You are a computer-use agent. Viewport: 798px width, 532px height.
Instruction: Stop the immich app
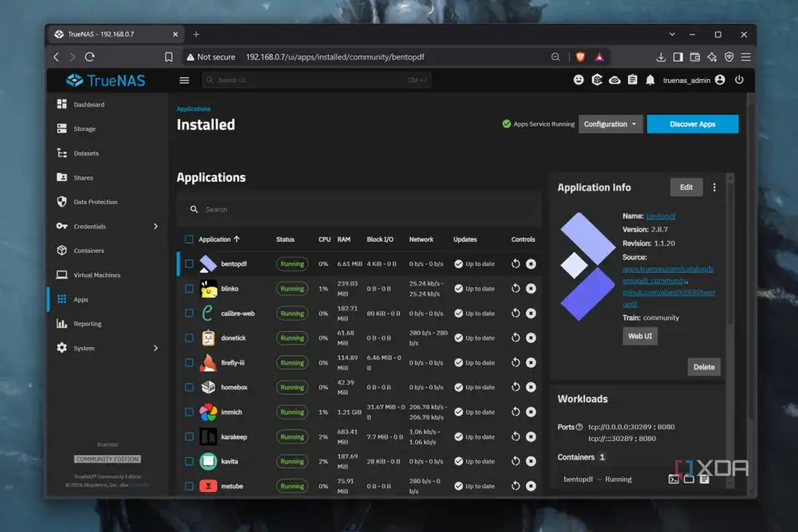tap(531, 412)
